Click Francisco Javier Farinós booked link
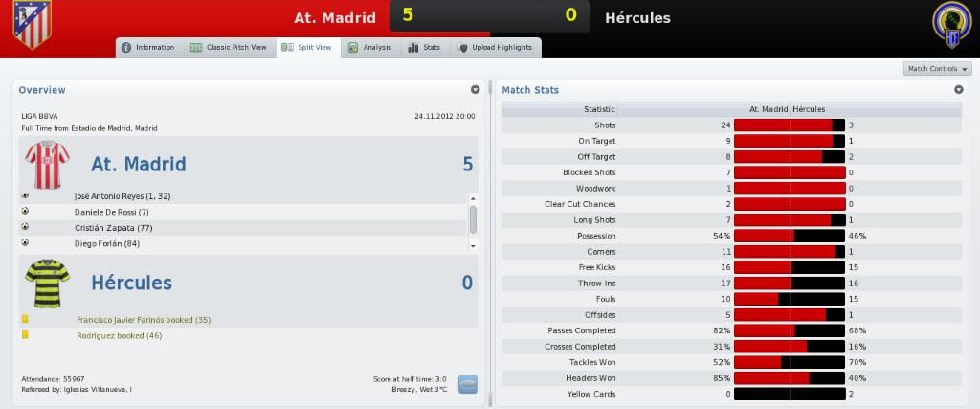980x409 pixels. (144, 320)
